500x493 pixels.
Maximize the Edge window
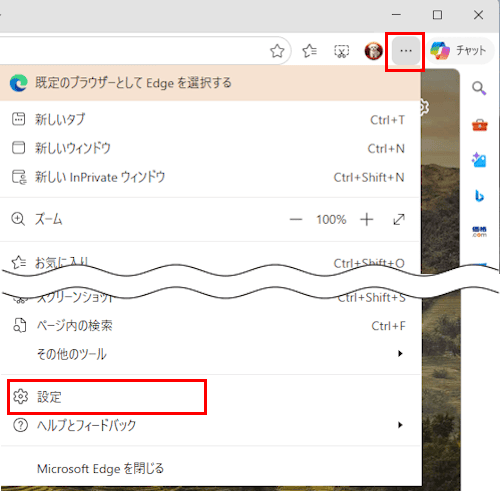(x=437, y=15)
